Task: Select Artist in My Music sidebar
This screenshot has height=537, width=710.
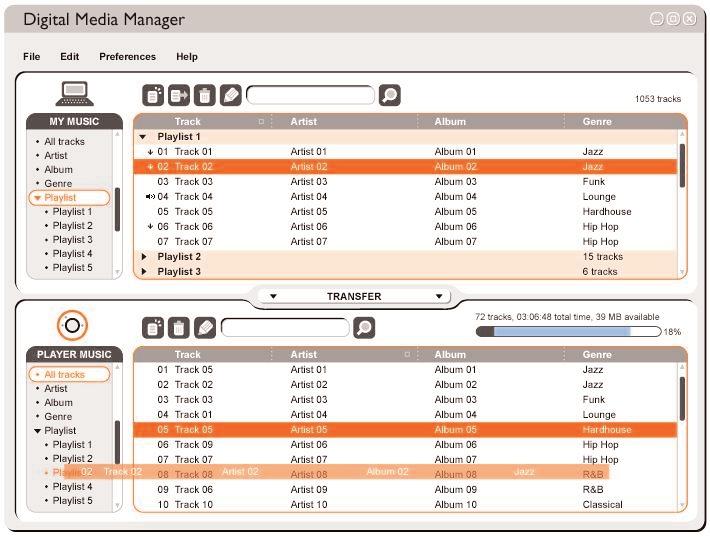Action: 56,156
